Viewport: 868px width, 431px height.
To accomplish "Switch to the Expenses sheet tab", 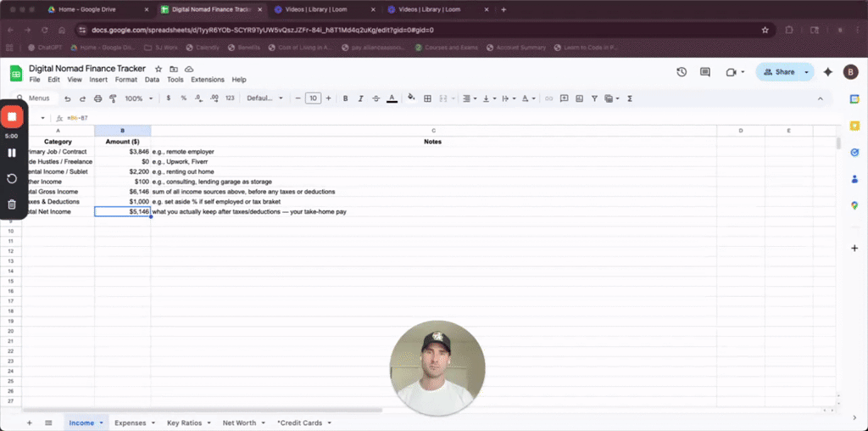I will [x=130, y=423].
